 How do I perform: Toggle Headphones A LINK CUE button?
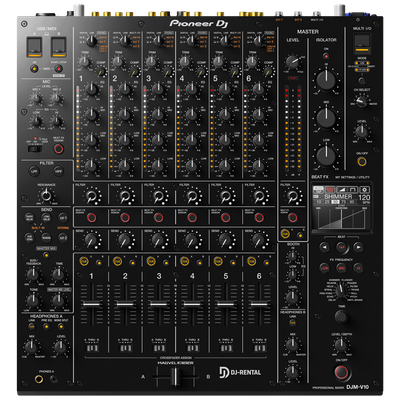click(x=32, y=326)
